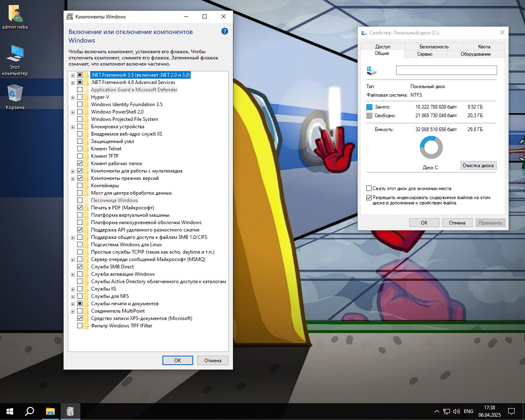Uncheck Печать в PDF (Майкрософт)
This screenshot has width=525, height=420.
(x=80, y=208)
